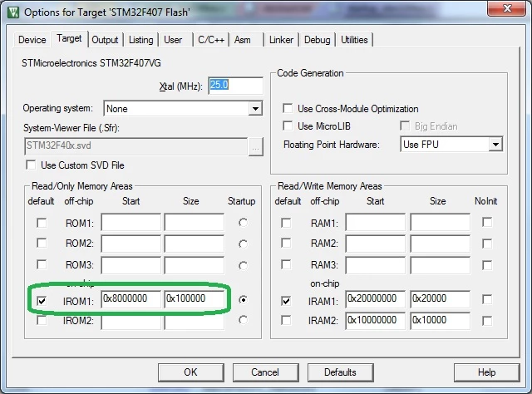Open the Output tab
The height and width of the screenshot is (394, 532).
click(106, 40)
